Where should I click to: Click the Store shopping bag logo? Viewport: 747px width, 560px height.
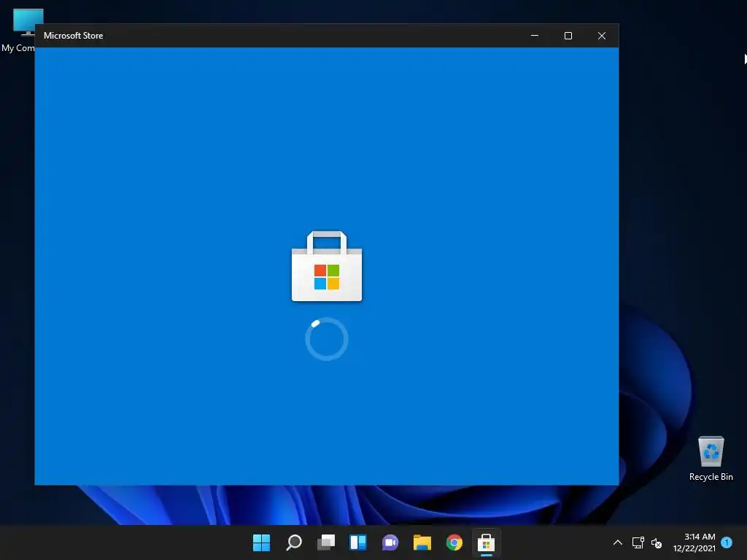coord(327,266)
